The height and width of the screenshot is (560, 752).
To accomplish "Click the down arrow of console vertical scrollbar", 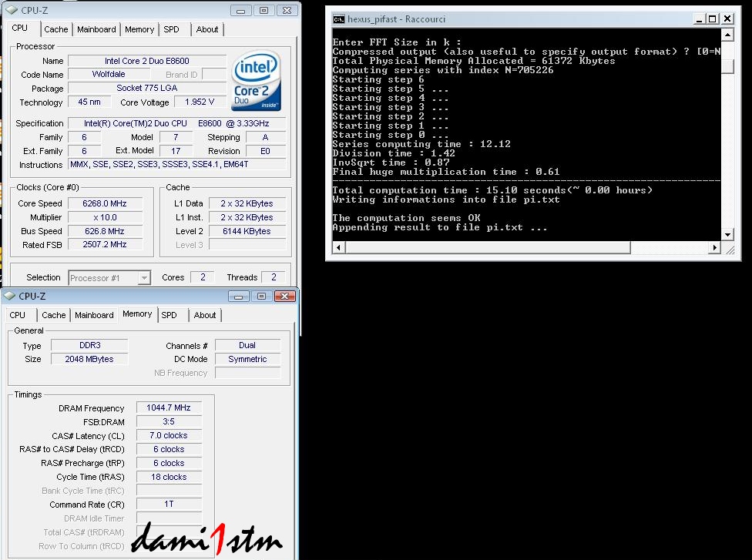I will point(727,234).
